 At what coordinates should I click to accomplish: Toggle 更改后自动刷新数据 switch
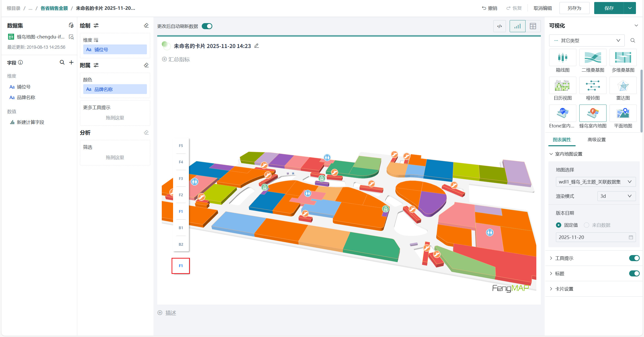(207, 26)
